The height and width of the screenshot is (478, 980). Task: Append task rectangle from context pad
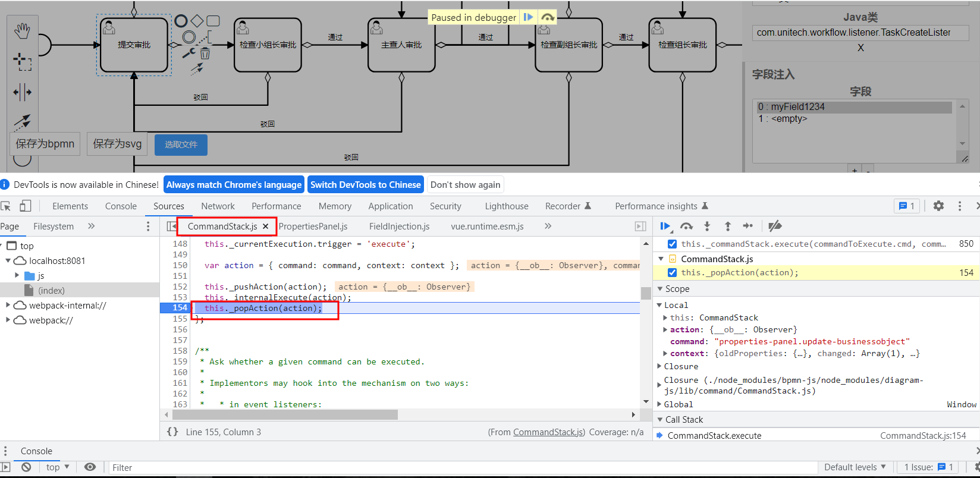click(x=213, y=21)
